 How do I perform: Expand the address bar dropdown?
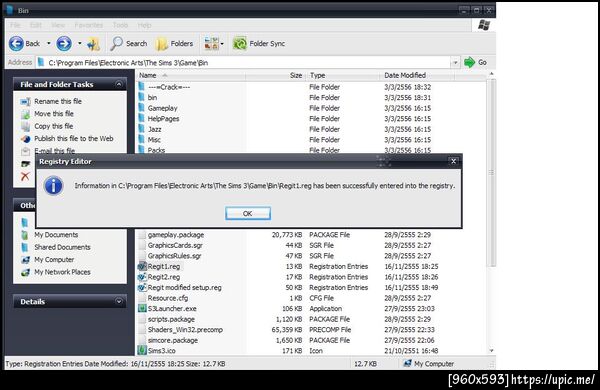[455, 62]
